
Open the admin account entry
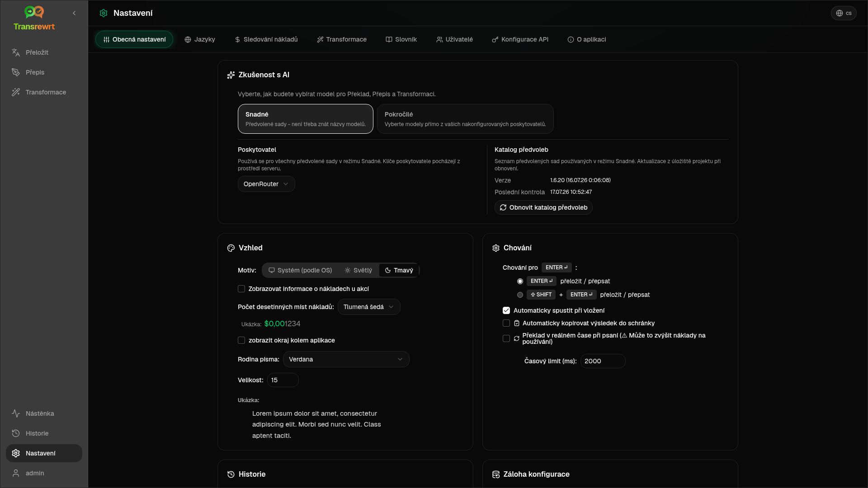pos(44,473)
